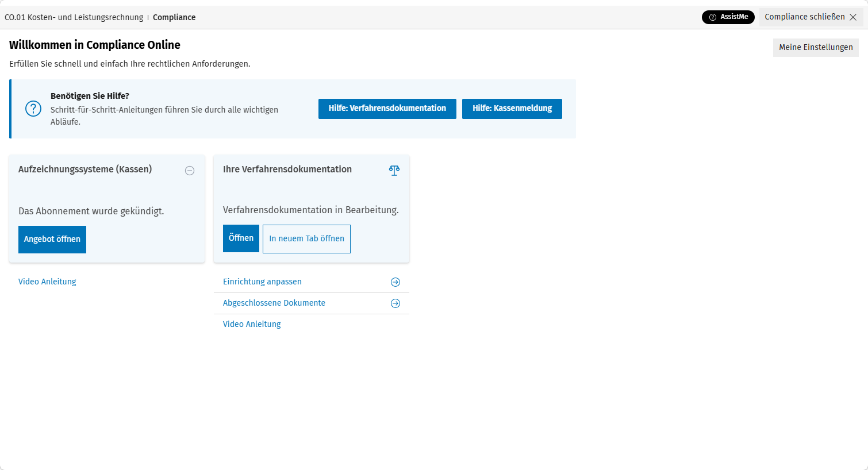This screenshot has width=868, height=470.
Task: Click the question mark help icon
Action: [x=33, y=109]
